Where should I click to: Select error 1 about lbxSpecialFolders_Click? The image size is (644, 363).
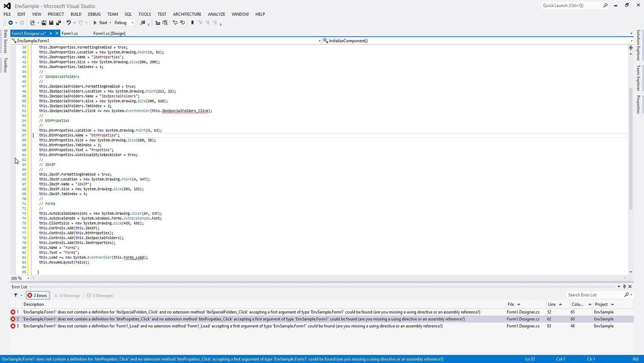[x=321, y=312]
